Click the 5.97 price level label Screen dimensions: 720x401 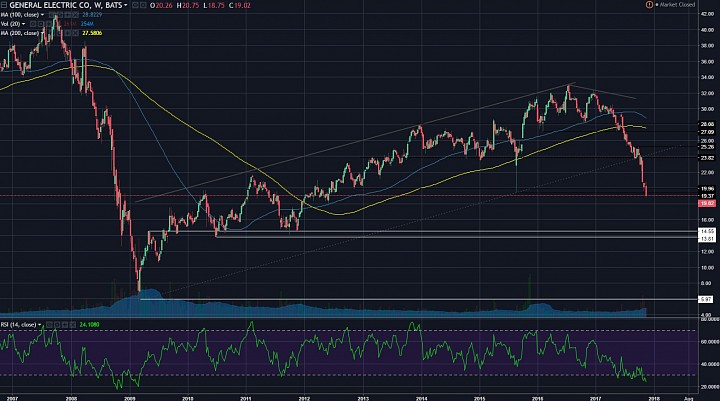click(705, 299)
